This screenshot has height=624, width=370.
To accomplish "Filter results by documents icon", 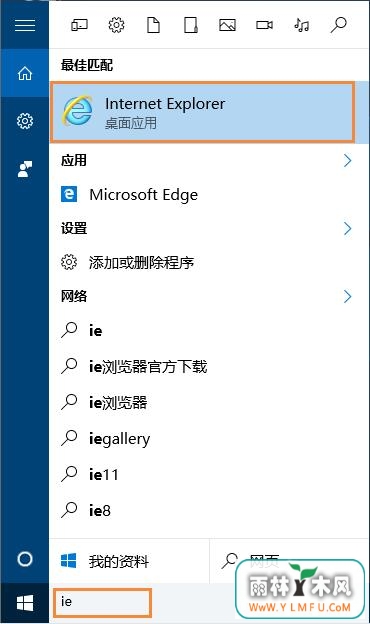I will 153,25.
